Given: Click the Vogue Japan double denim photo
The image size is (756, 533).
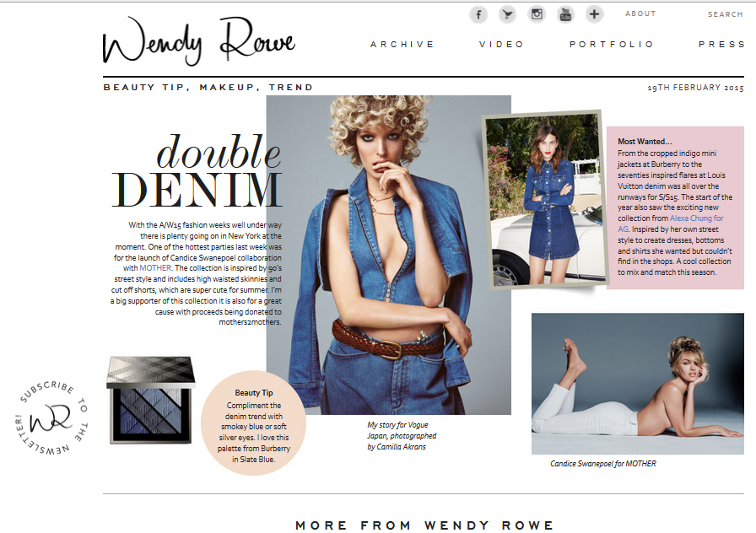Looking at the screenshot, I should [389, 255].
